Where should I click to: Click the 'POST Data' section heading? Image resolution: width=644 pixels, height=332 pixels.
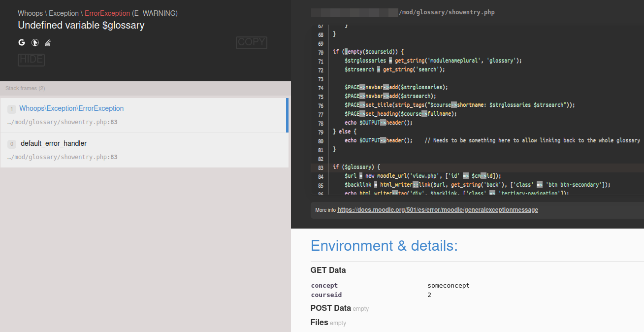tap(331, 308)
